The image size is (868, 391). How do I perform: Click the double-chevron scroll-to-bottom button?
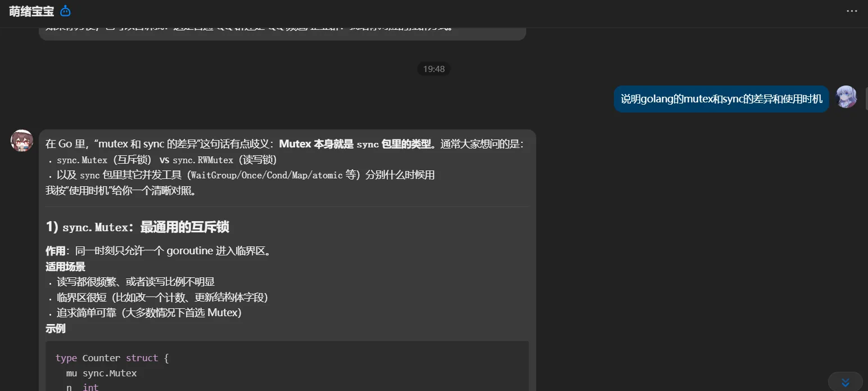click(845, 381)
